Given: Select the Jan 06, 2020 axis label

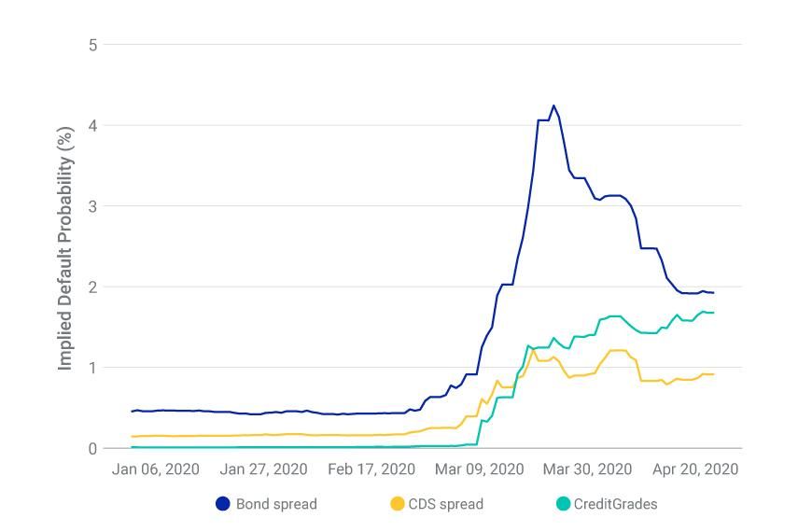Looking at the screenshot, I should point(155,469).
